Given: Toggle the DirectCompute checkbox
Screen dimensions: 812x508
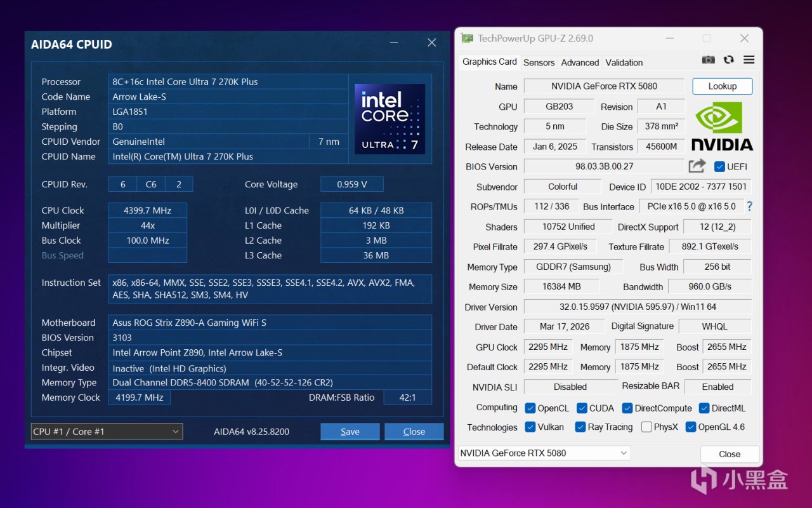Looking at the screenshot, I should (627, 408).
